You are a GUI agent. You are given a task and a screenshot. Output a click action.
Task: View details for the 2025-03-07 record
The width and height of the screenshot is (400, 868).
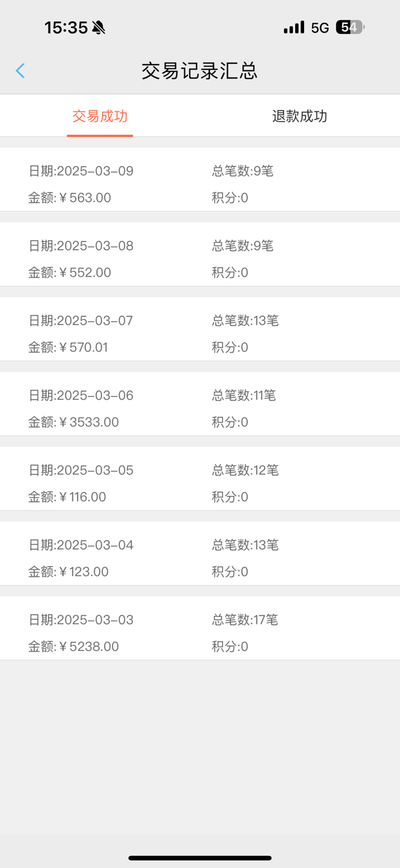coord(200,333)
